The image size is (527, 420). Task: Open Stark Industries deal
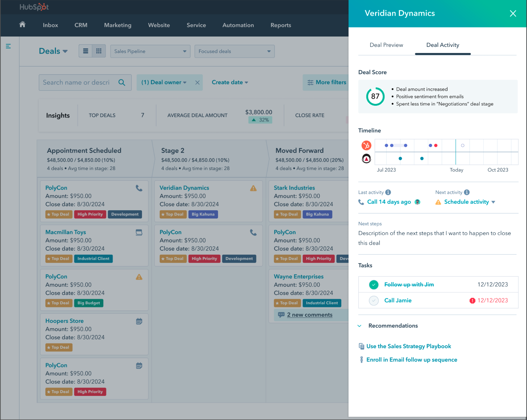(x=294, y=188)
